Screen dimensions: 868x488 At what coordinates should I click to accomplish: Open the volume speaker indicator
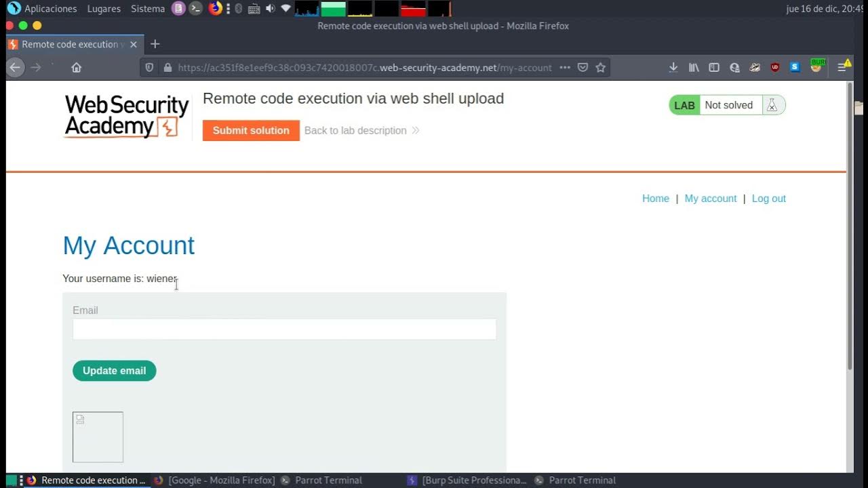pos(270,9)
